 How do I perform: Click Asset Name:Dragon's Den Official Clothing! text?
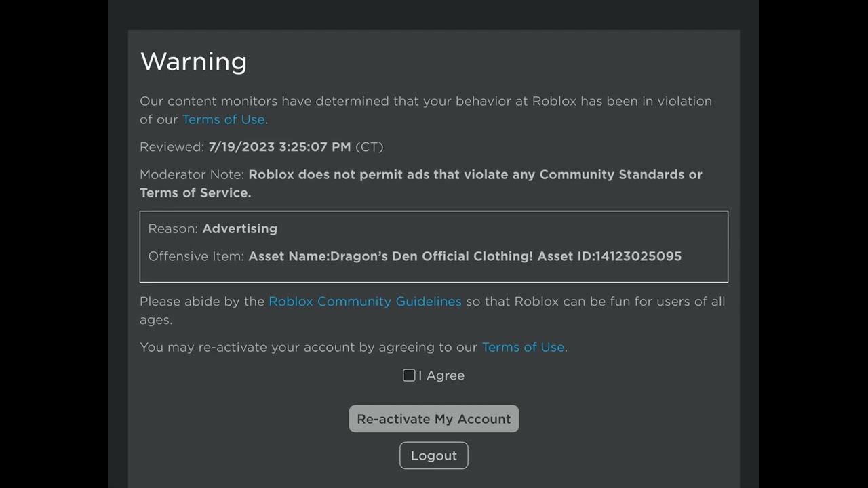tap(391, 256)
